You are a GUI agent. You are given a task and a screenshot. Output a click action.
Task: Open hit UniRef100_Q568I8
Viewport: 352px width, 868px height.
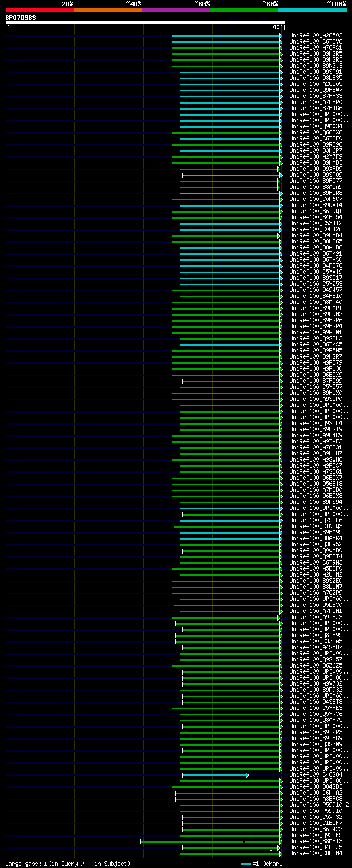tap(316, 484)
